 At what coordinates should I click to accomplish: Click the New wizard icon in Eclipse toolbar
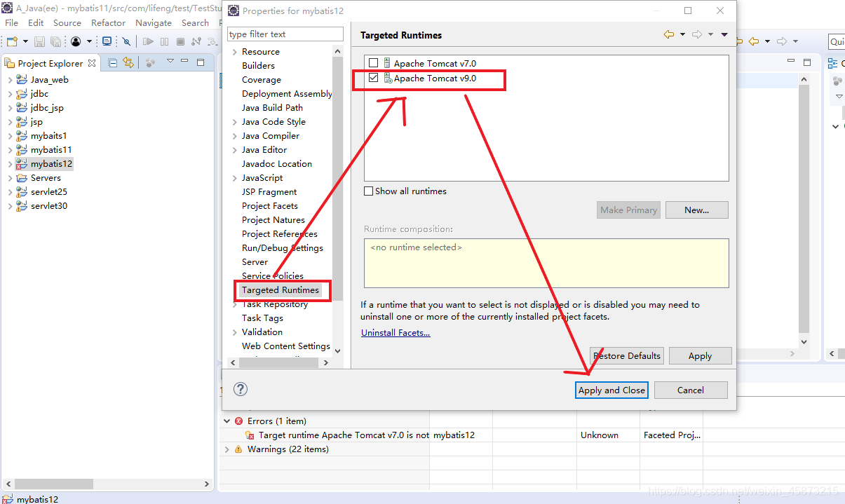coord(13,42)
